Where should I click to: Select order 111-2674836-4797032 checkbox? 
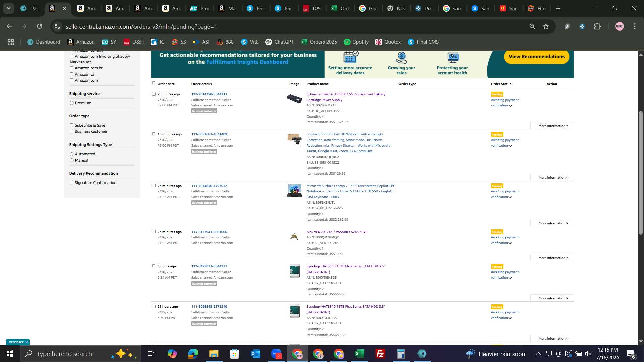(x=154, y=186)
